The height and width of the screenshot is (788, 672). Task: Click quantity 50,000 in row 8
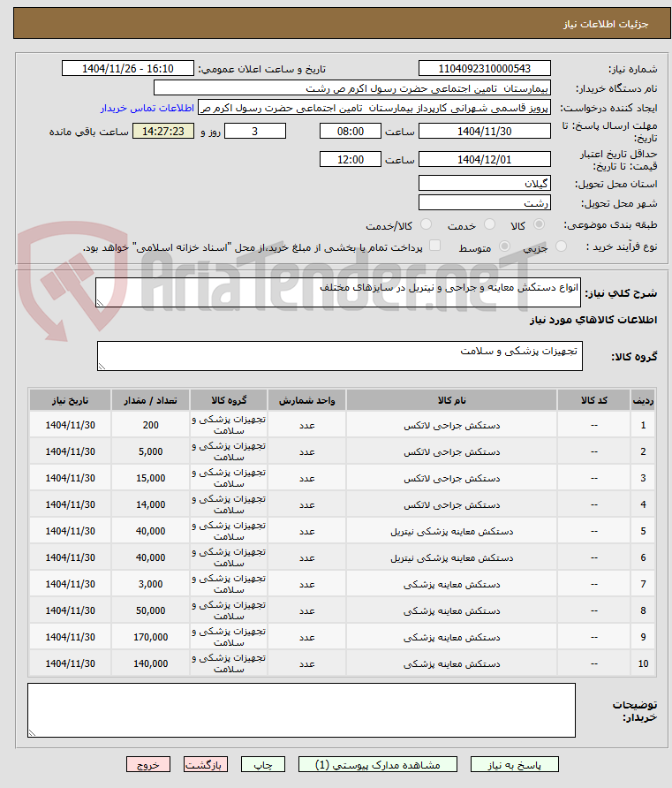(x=151, y=610)
